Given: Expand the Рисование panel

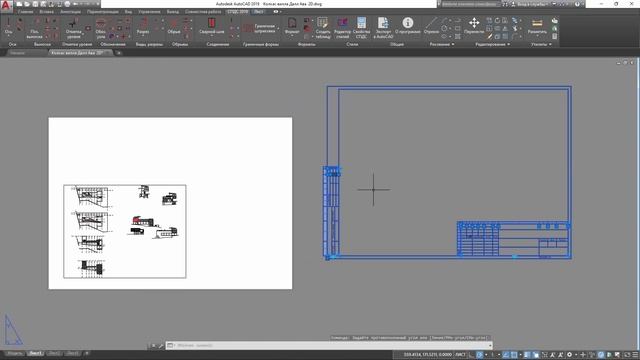Looking at the screenshot, I should tap(442, 44).
